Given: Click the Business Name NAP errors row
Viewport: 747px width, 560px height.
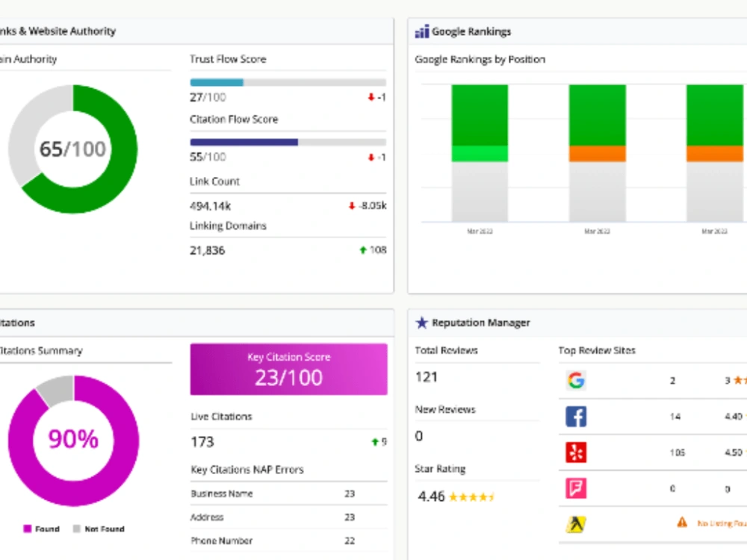Looking at the screenshot, I should pos(288,494).
